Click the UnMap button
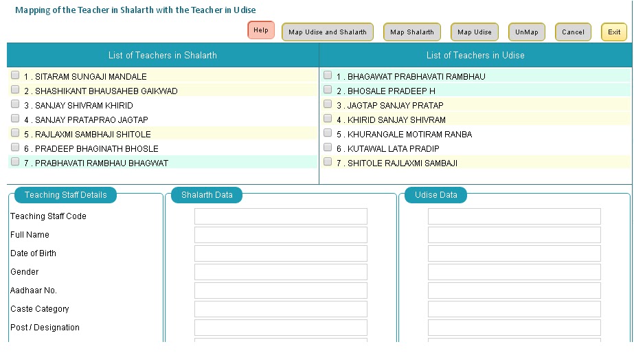 pyautogui.click(x=526, y=32)
